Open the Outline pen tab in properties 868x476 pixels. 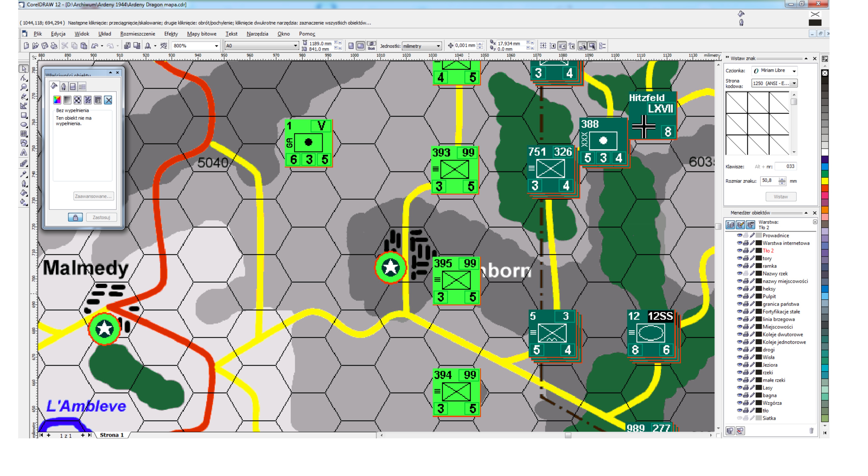click(63, 87)
